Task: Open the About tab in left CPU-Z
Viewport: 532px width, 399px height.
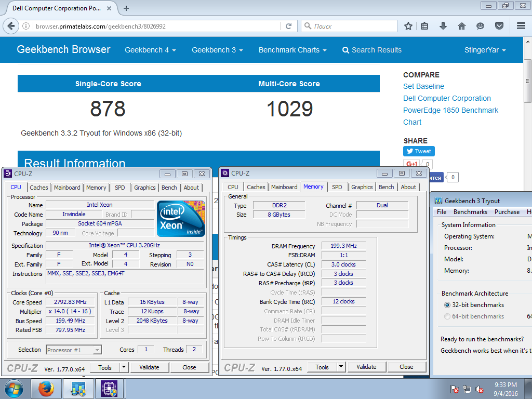Action: [x=191, y=187]
